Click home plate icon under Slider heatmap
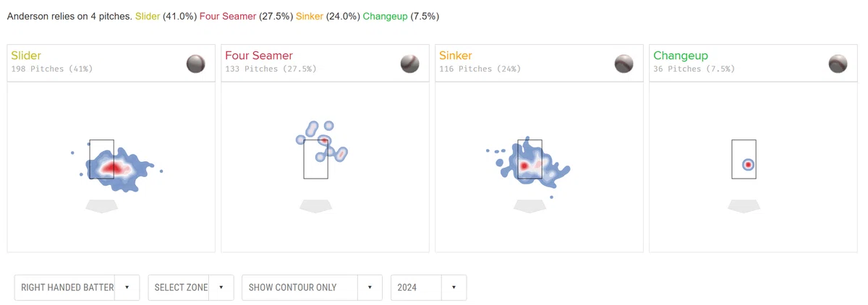This screenshot has height=305, width=868. (102, 206)
